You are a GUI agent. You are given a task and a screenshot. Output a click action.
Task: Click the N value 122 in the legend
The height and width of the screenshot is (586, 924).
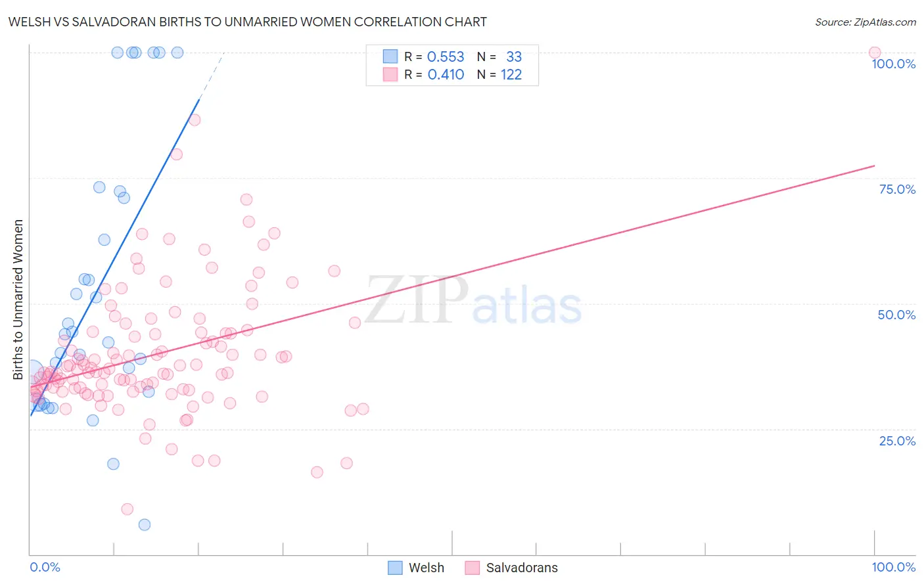tap(511, 74)
